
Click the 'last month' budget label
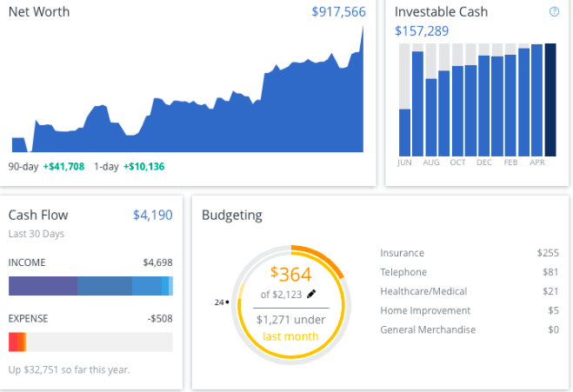click(x=291, y=336)
